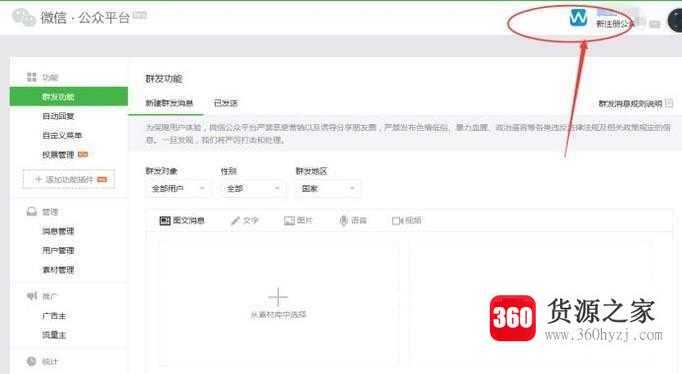Click the 功能 section grid icon
The height and width of the screenshot is (374, 682).
pyautogui.click(x=31, y=77)
